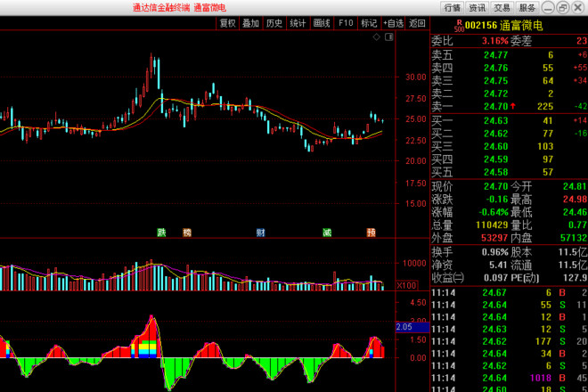
Task: Click the 外盘 value 53297
Action: click(494, 238)
